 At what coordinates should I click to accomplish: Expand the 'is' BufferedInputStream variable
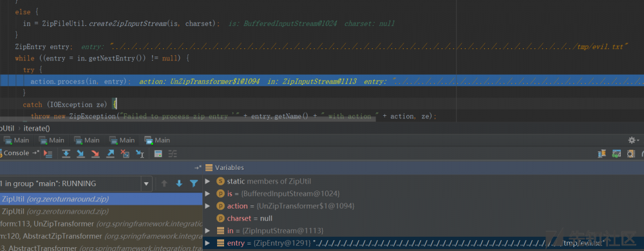tap(207, 194)
